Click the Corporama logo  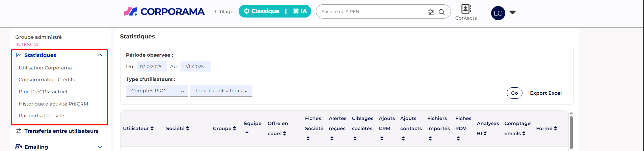point(164,12)
